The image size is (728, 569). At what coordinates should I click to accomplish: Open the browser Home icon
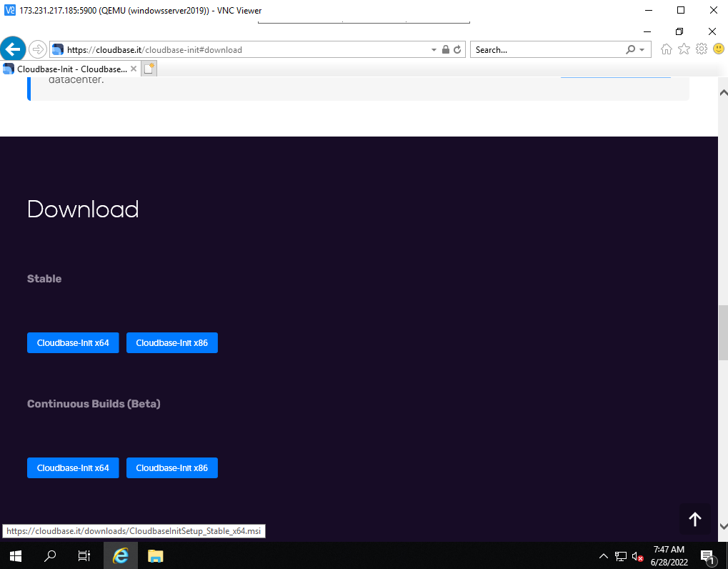pos(667,49)
